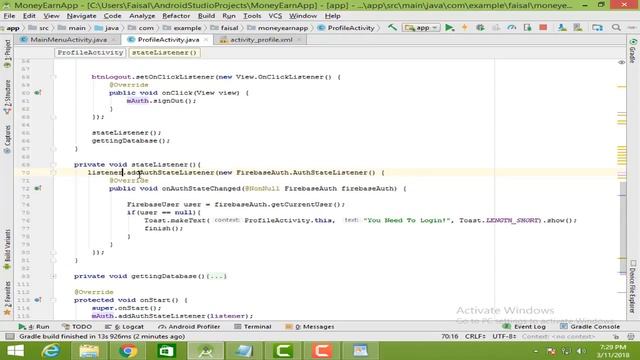Viewport: 640px width, 360px height.
Task: Click the override gutter icon beside onAuthStateChanged
Action: [38, 188]
